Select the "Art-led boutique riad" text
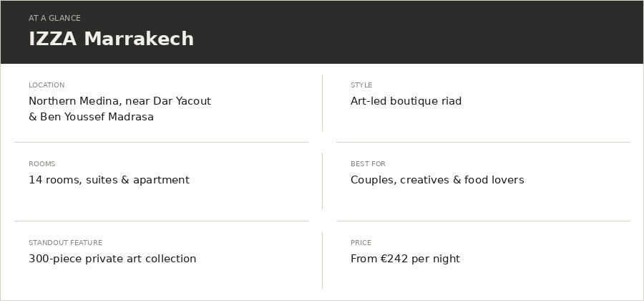The image size is (644, 301). [x=406, y=101]
